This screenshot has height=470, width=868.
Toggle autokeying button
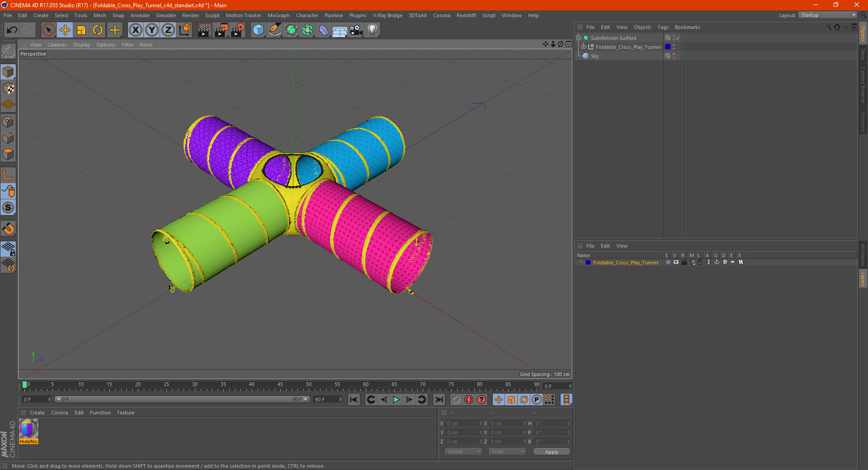tap(469, 399)
